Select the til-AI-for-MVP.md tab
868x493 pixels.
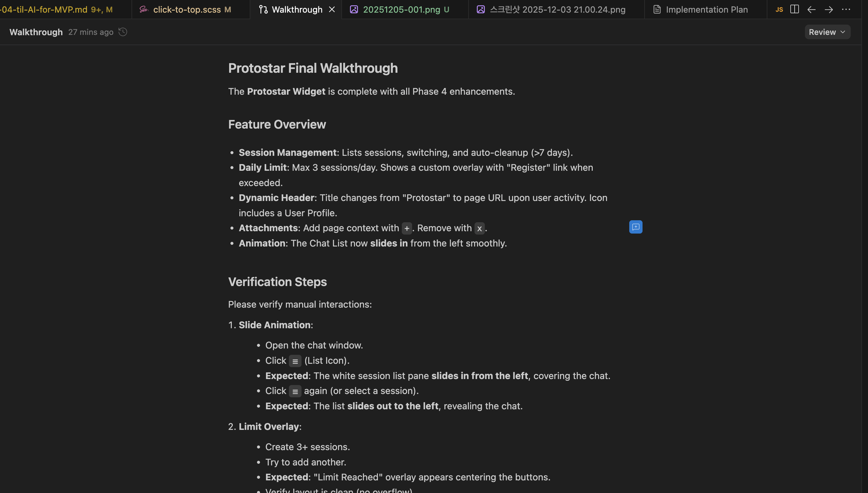coord(44,10)
